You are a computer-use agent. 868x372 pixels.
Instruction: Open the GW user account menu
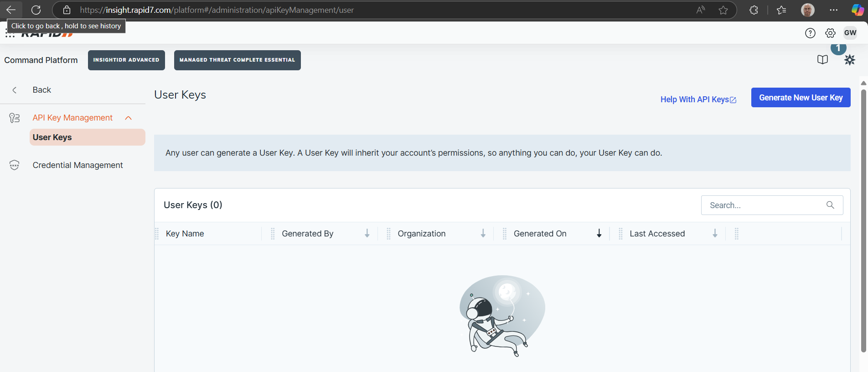(850, 33)
